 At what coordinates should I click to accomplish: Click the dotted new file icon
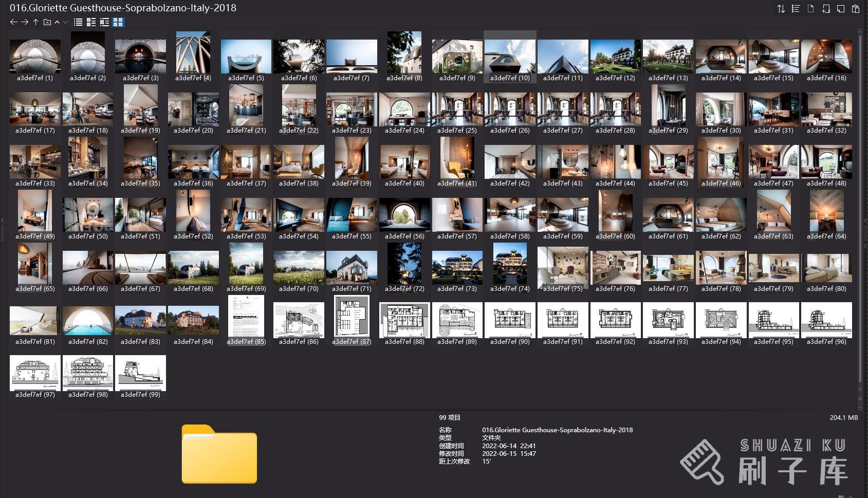click(x=810, y=9)
